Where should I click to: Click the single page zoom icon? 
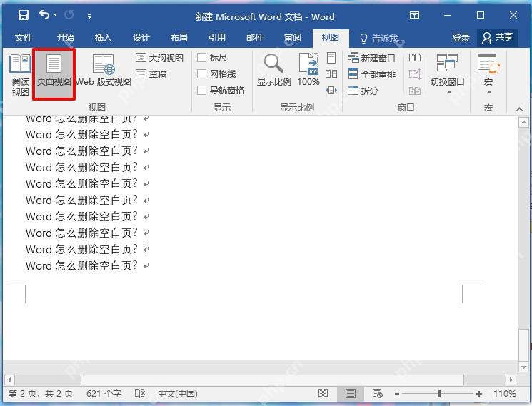pyautogui.click(x=331, y=58)
